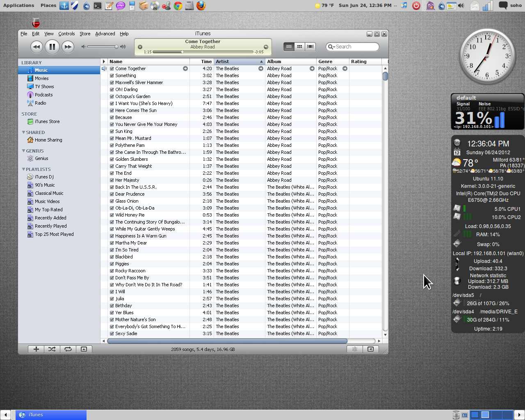
Task: Uncheck the song Octopus's Garden
Action: click(x=112, y=96)
